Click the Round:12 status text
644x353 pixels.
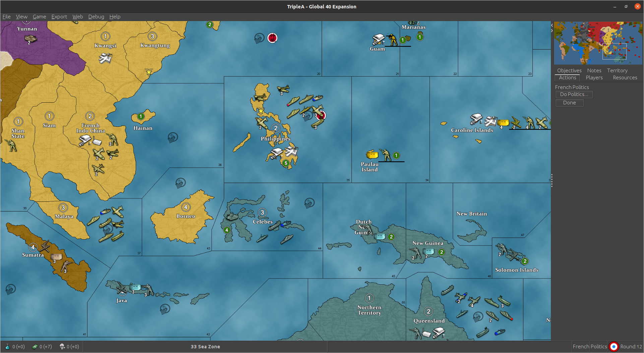coord(631,347)
